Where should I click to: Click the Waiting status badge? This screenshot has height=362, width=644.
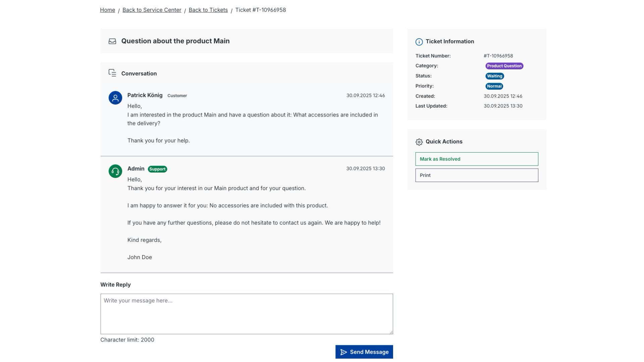pyautogui.click(x=494, y=76)
